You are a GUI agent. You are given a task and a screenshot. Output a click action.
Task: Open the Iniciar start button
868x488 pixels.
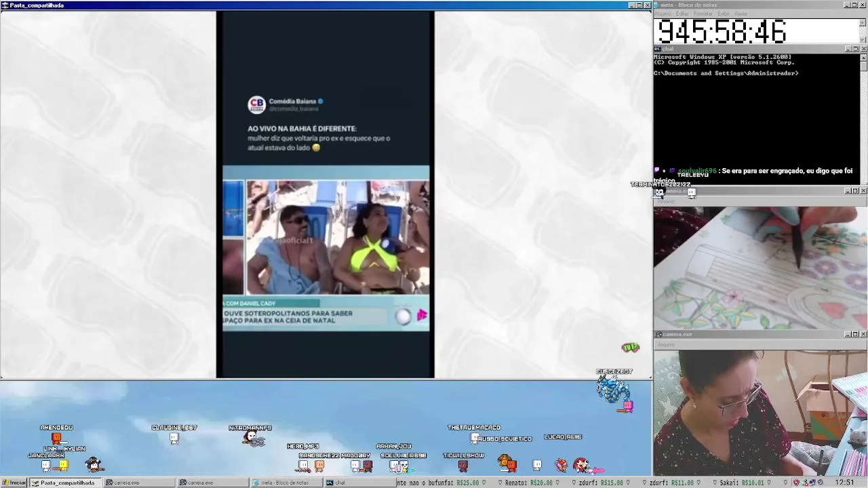[14, 483]
